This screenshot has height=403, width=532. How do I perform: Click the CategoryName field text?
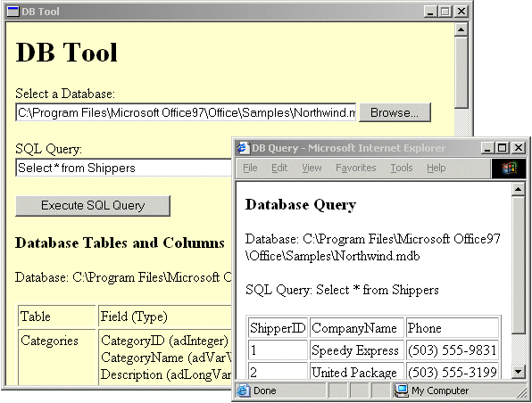[166, 358]
